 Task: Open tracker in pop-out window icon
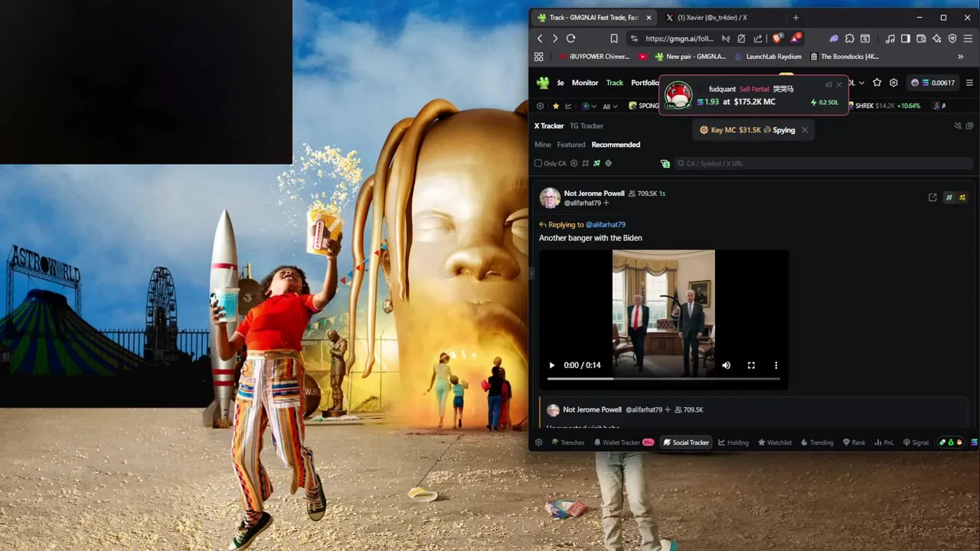969,126
